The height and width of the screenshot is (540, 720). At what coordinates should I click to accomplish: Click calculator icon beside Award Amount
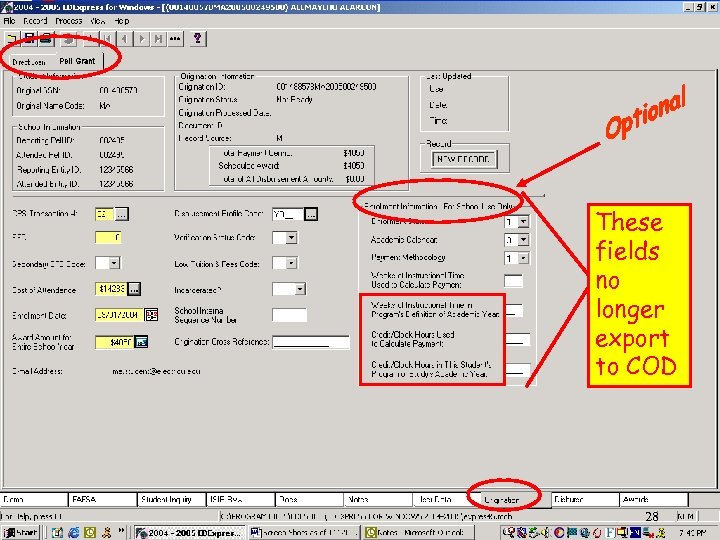pyautogui.click(x=141, y=342)
